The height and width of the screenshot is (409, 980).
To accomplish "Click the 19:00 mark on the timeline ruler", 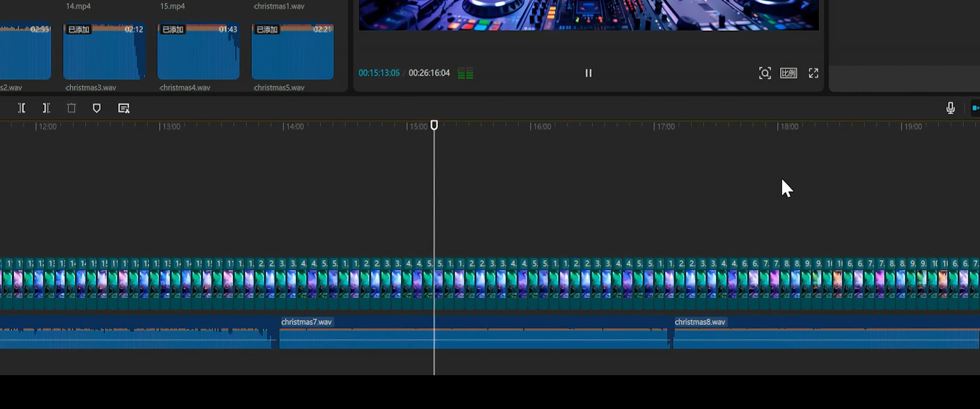I will point(913,126).
